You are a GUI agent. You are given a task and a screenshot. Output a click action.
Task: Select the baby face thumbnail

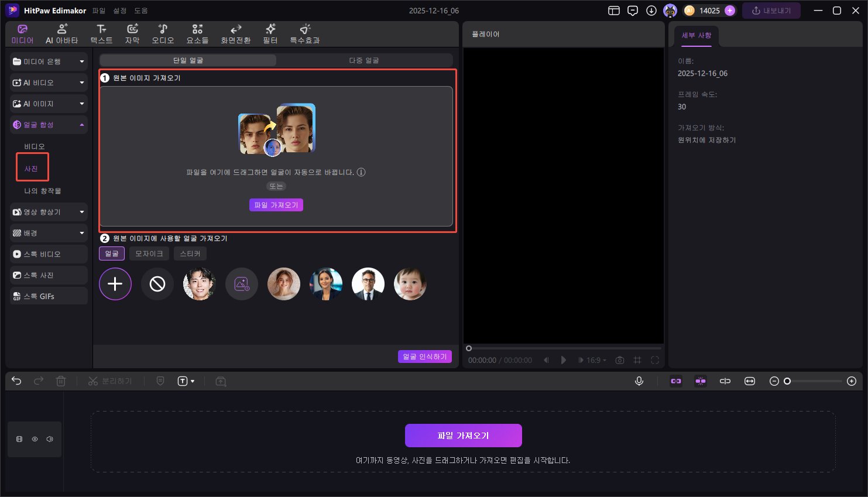410,284
